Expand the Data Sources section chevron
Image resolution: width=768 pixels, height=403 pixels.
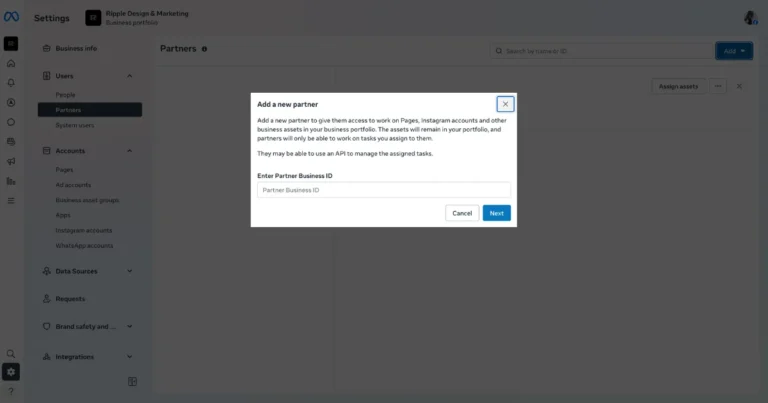[x=130, y=271]
